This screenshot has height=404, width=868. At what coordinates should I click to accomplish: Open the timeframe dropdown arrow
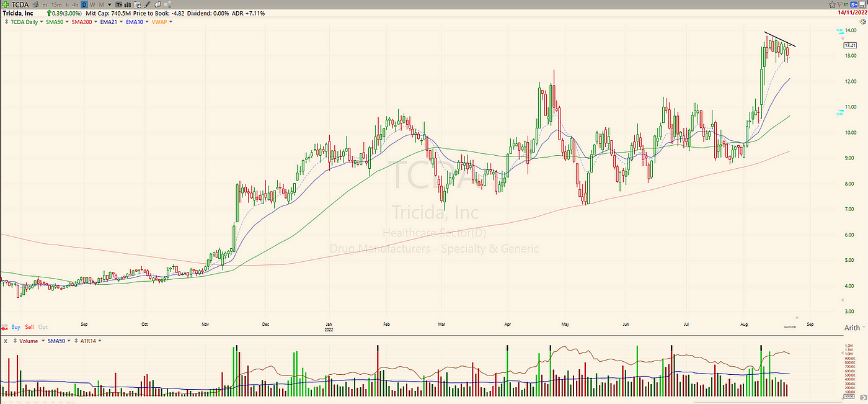[110, 5]
